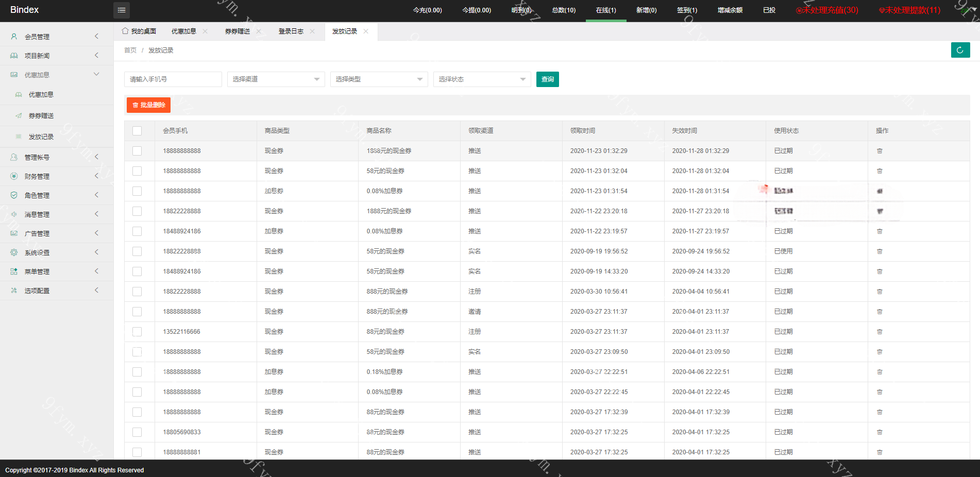Click the 选项配置 icon in sidebar

[14, 291]
